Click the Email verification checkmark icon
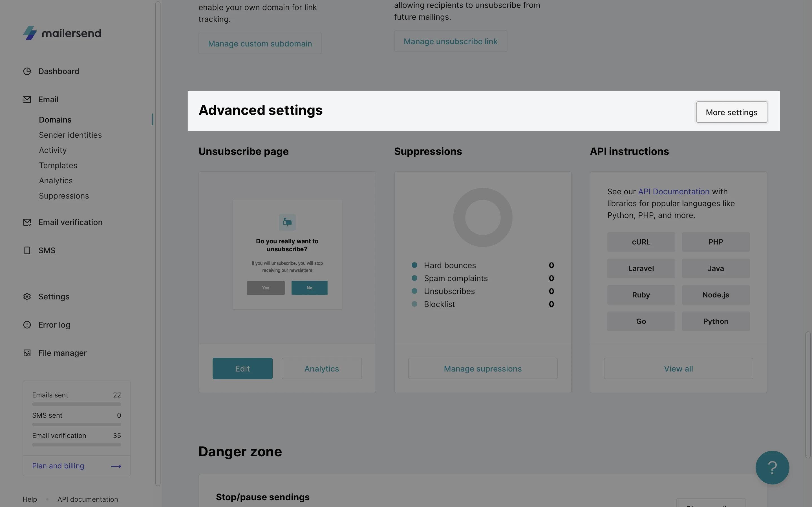Screen dimensions: 812x507 pyautogui.click(x=27, y=222)
